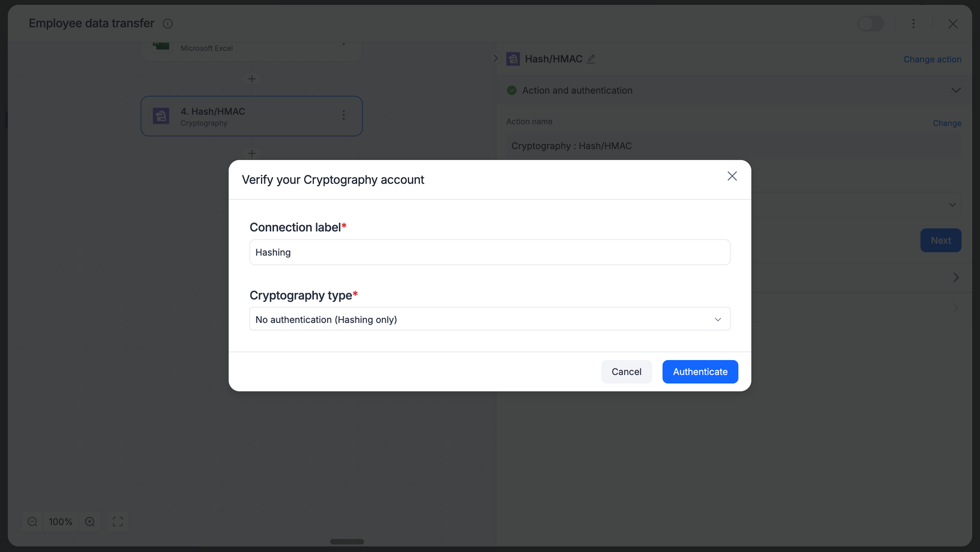
Task: Click the Authenticate button
Action: [700, 372]
